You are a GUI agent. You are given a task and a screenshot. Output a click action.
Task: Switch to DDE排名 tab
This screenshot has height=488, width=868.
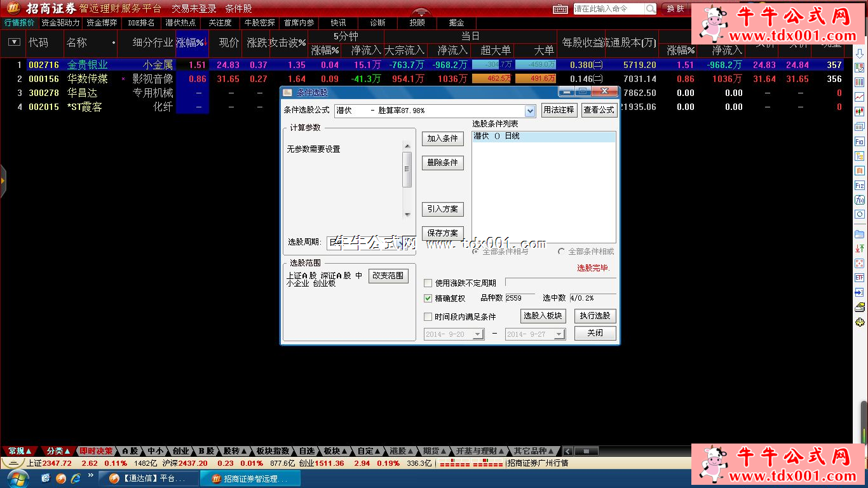click(x=141, y=23)
